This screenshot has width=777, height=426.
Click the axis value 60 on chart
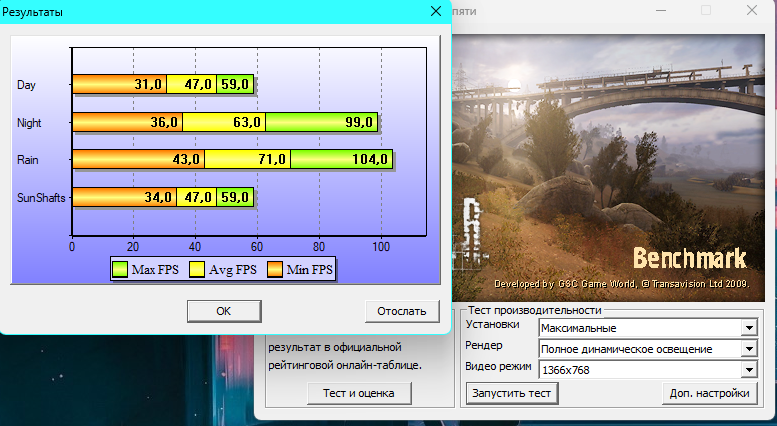click(x=257, y=246)
